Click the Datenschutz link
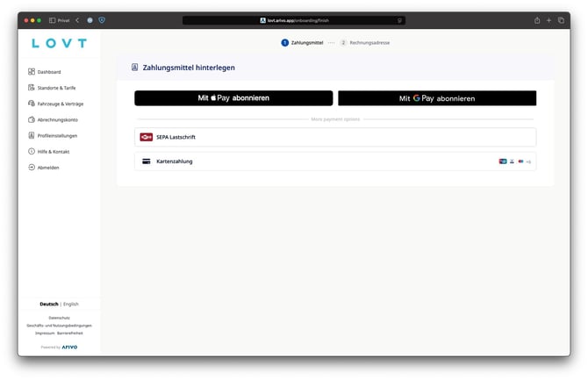 coord(59,318)
